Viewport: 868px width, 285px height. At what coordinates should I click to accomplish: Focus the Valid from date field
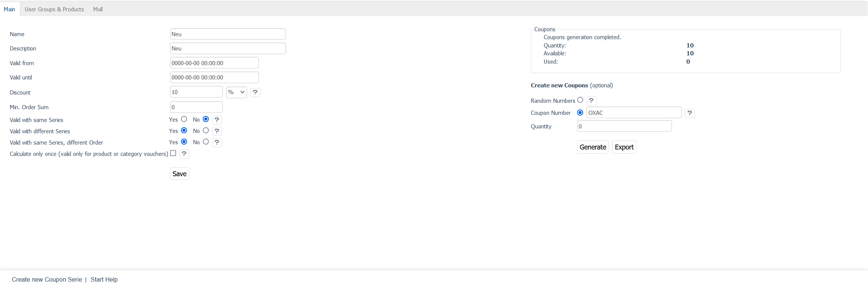[214, 63]
